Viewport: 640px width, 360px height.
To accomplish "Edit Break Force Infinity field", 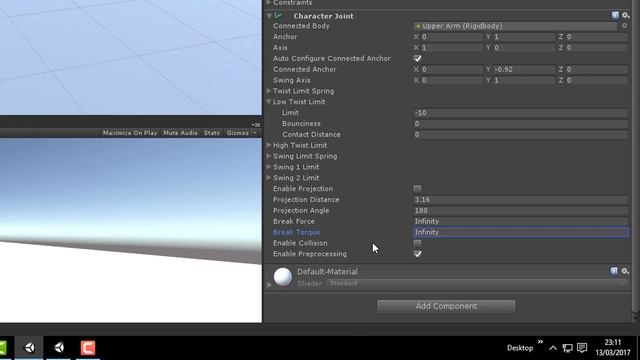I will pos(520,221).
